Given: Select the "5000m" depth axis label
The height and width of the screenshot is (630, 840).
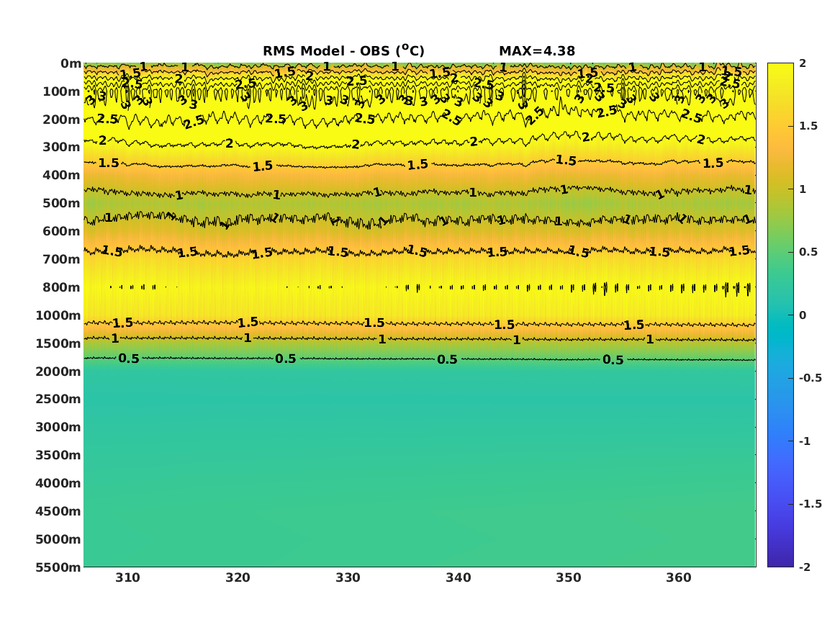Looking at the screenshot, I should [58, 539].
